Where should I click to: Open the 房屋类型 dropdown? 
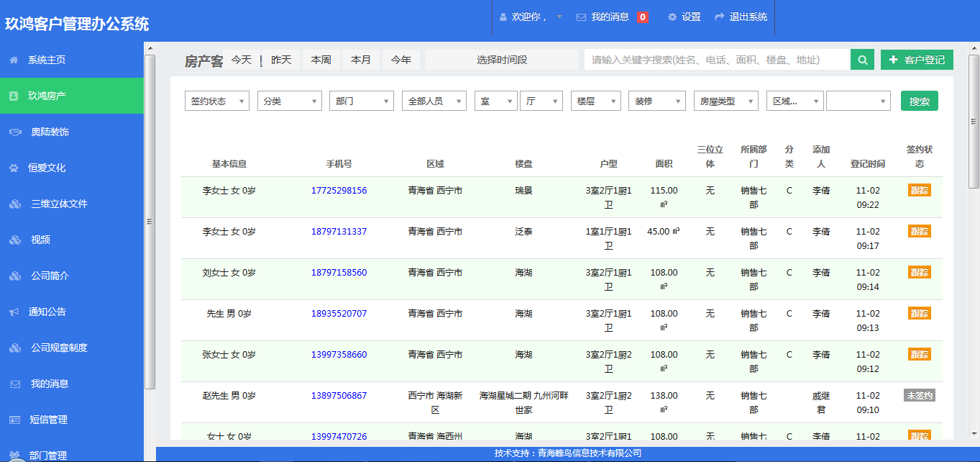coord(726,101)
